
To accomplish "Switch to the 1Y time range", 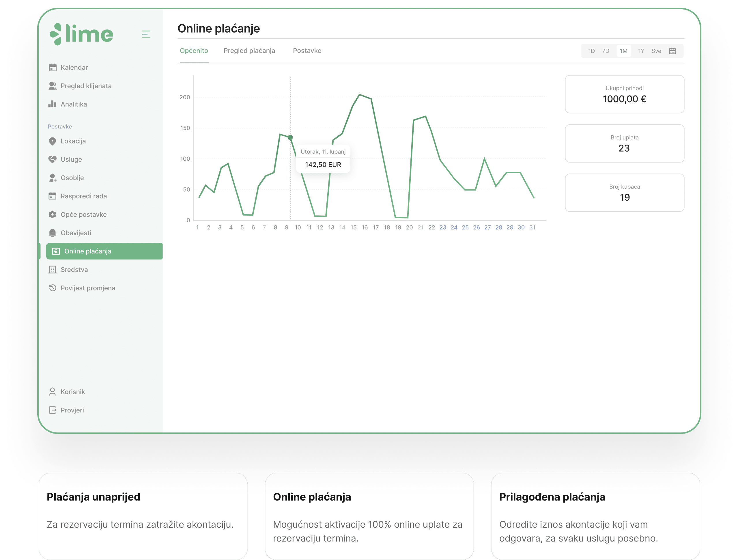I will coord(641,51).
